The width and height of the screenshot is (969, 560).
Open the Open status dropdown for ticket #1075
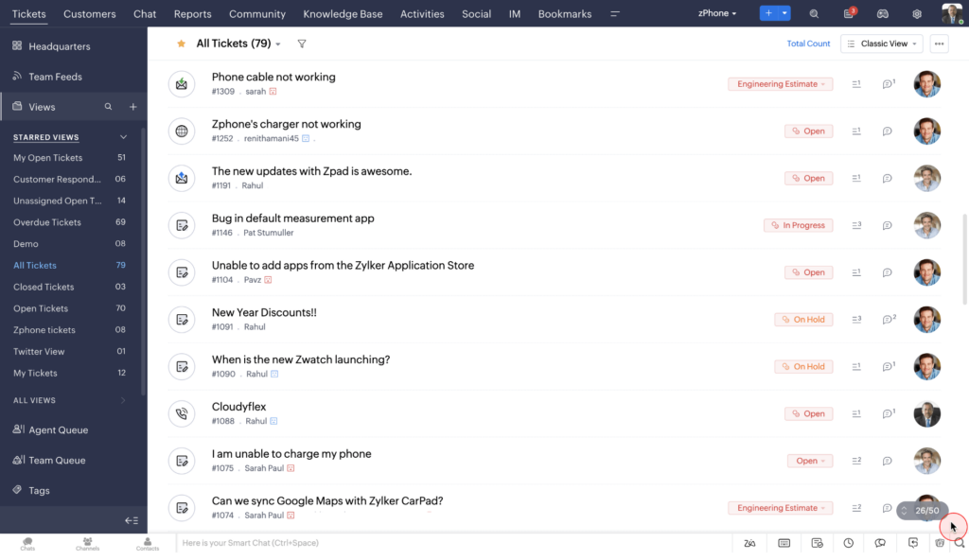coord(810,461)
